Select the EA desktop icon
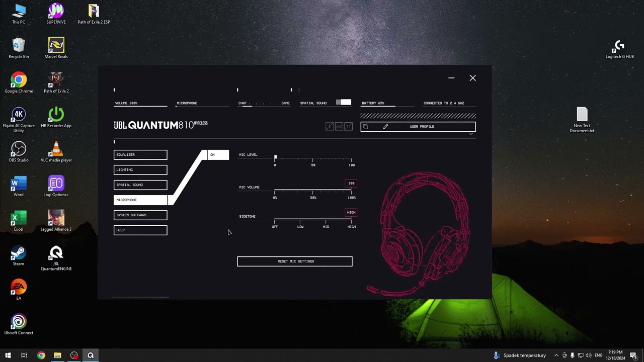644x362 pixels. point(19,290)
